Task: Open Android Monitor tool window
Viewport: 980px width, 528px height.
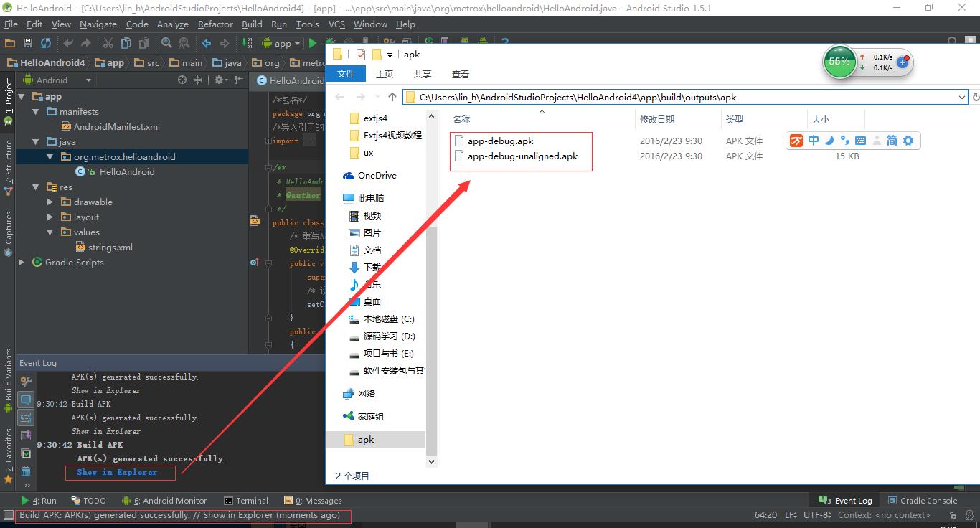Action: [164, 501]
